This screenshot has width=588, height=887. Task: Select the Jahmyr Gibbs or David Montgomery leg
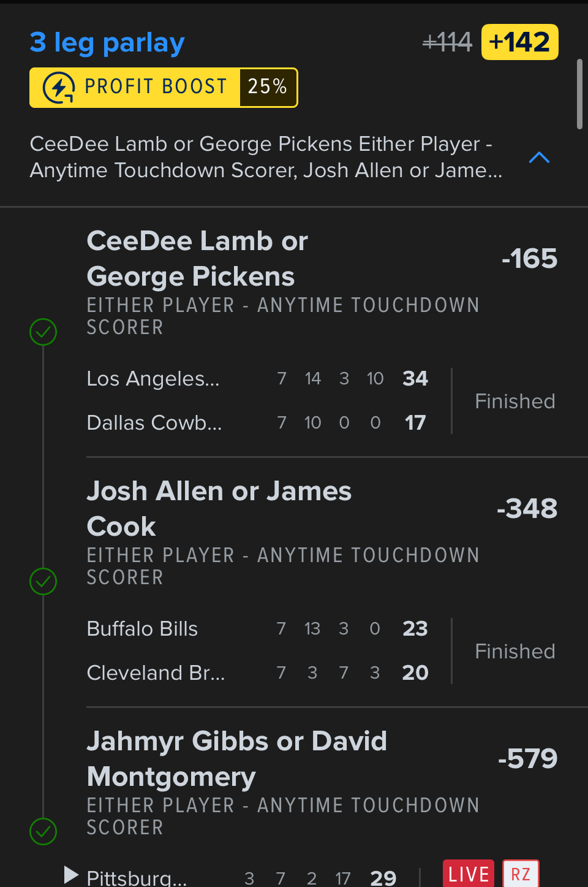tap(236, 758)
